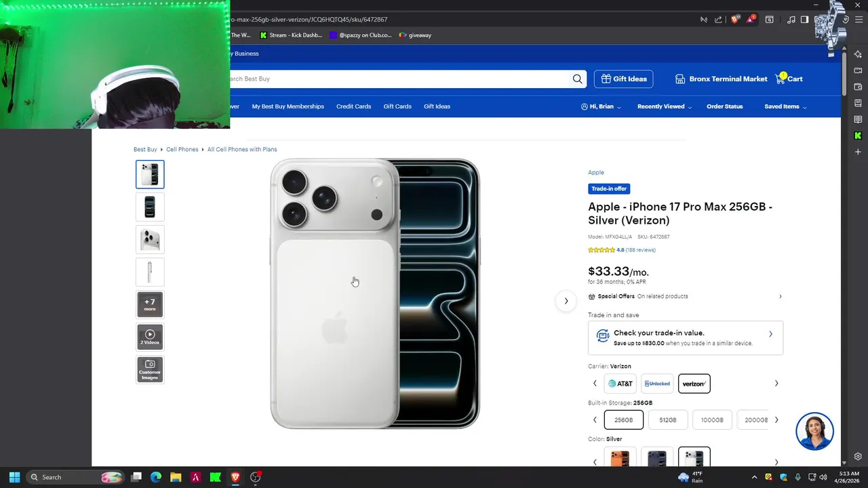Open My Best Buy Memberships menu item
This screenshot has width=868, height=488.
[x=288, y=106]
